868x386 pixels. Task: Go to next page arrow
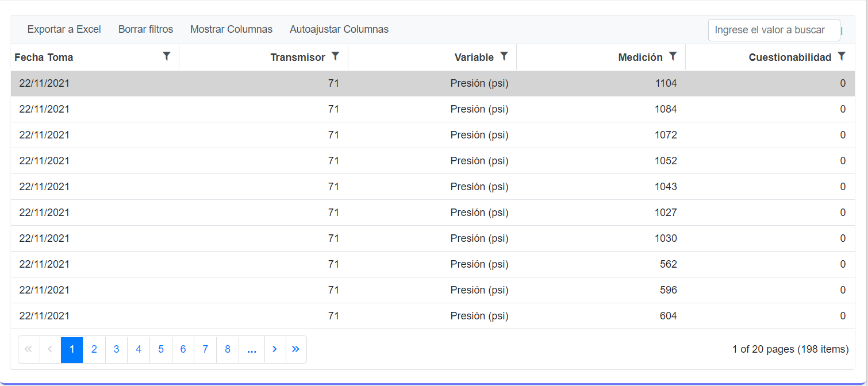pos(275,349)
